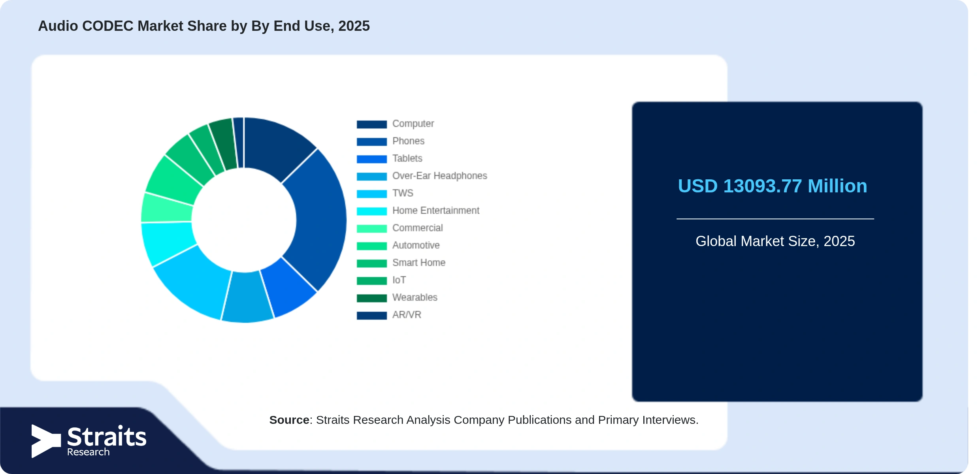This screenshot has height=474, width=980.
Task: Click the Smart Home legend swatch
Action: click(371, 263)
